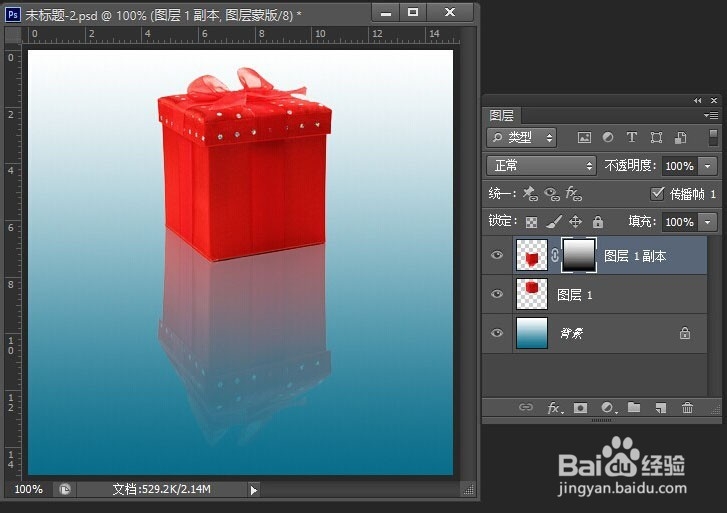Lock all padlock icon
Viewport: 727px width, 513px height.
pos(598,222)
